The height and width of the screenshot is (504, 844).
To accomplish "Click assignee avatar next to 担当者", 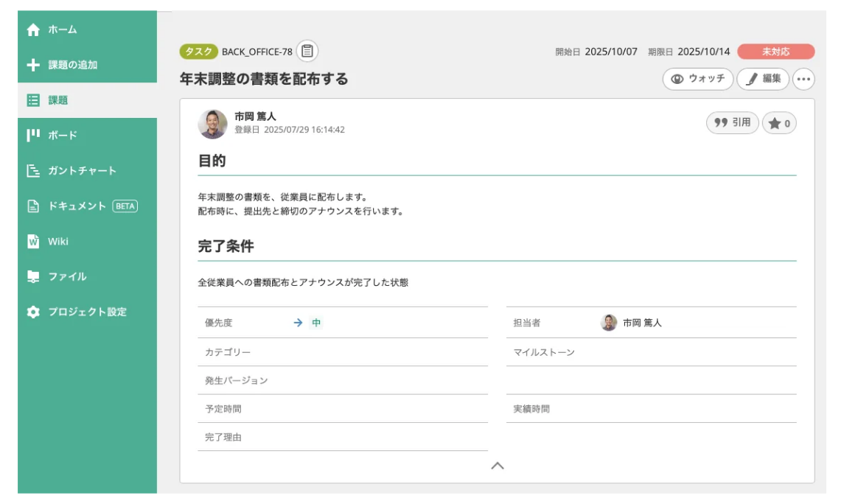I will point(609,323).
